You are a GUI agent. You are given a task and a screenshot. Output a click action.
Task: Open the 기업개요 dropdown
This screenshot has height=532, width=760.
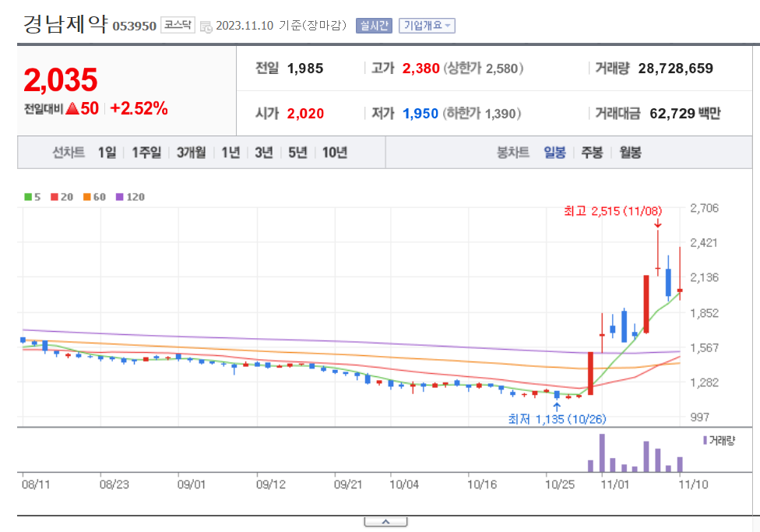point(427,26)
